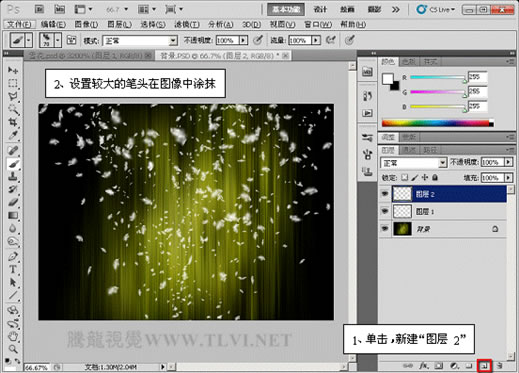Open the brush opacity 不透明度 arrow
The image size is (519, 373).
244,40
